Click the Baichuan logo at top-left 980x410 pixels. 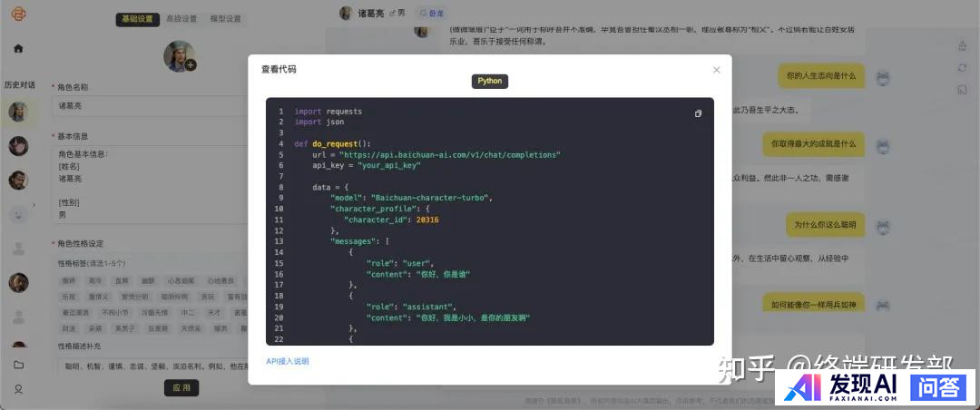tap(18, 16)
